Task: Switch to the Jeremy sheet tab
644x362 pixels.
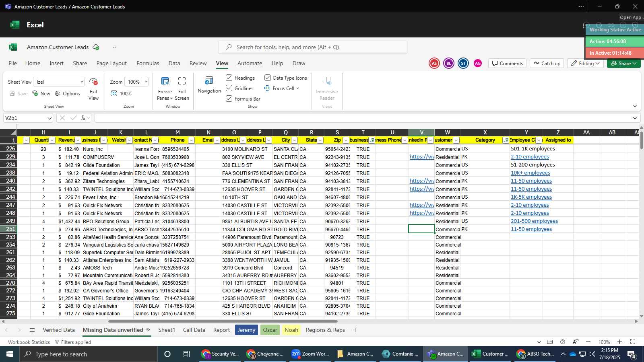Action: (246, 330)
